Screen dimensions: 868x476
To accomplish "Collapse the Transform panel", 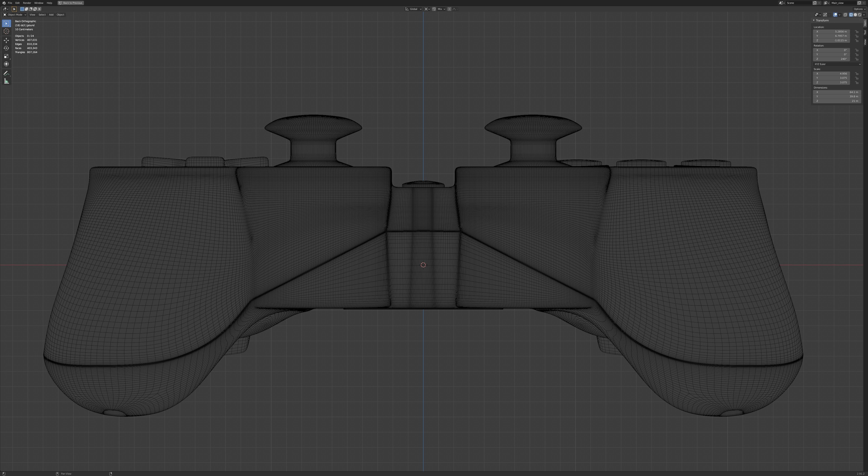I will 814,21.
